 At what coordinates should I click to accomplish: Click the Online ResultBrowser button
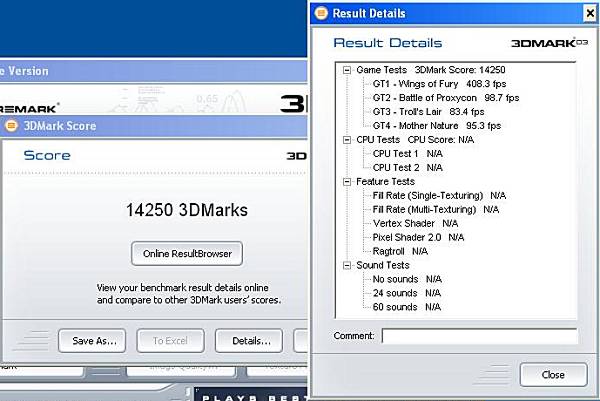[187, 253]
